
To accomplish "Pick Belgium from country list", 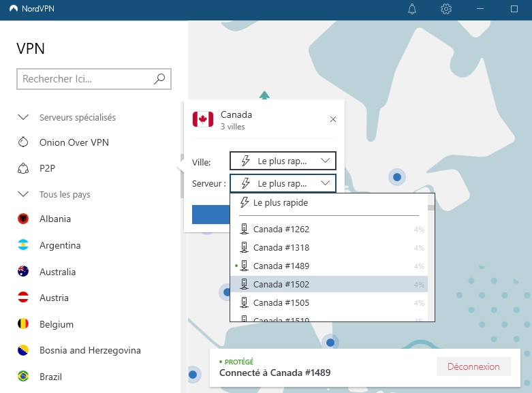I will tap(57, 324).
